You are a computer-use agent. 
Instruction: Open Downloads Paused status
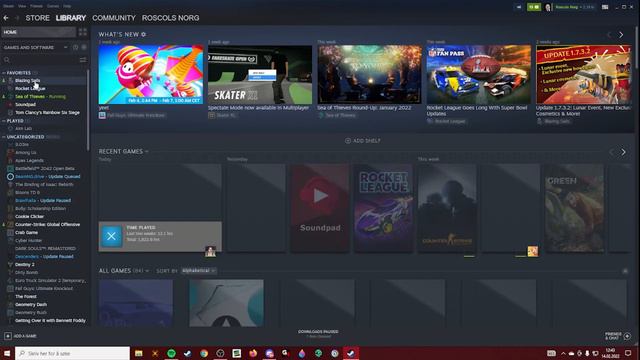318,333
